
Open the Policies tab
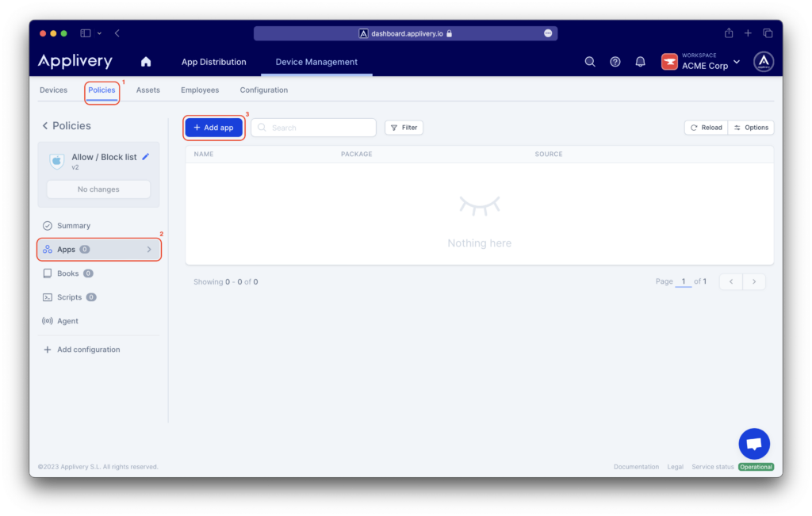101,90
